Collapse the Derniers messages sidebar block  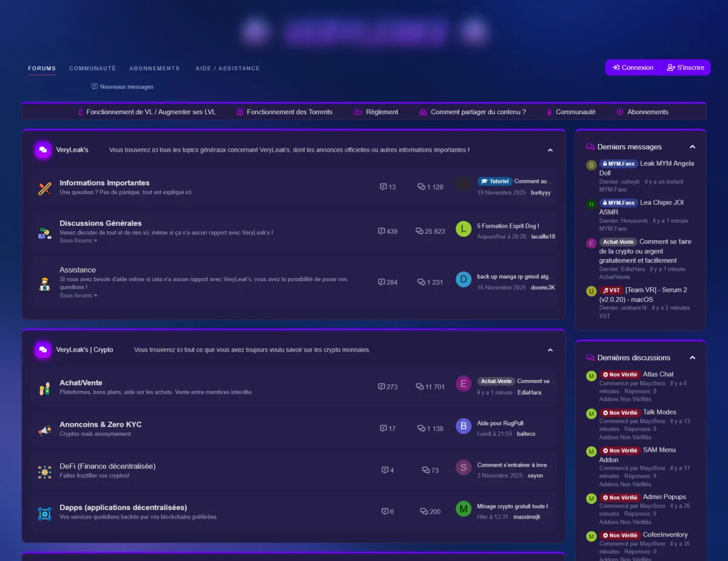point(692,147)
